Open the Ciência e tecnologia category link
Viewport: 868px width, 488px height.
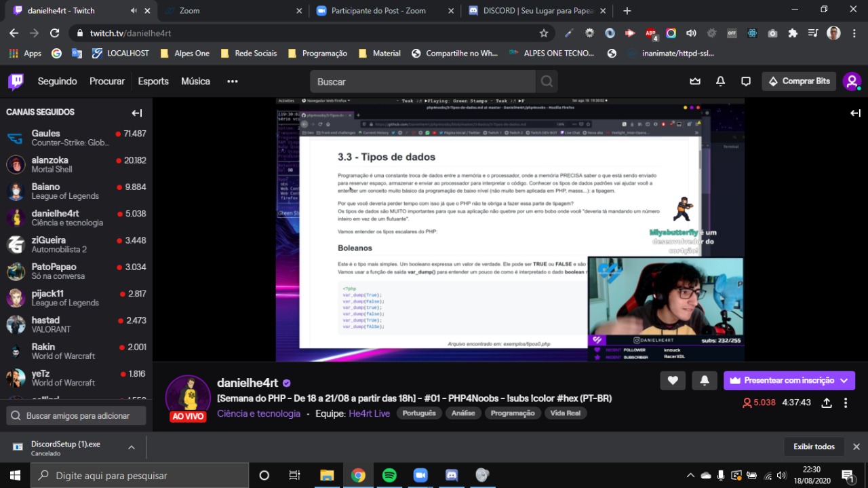click(258, 413)
